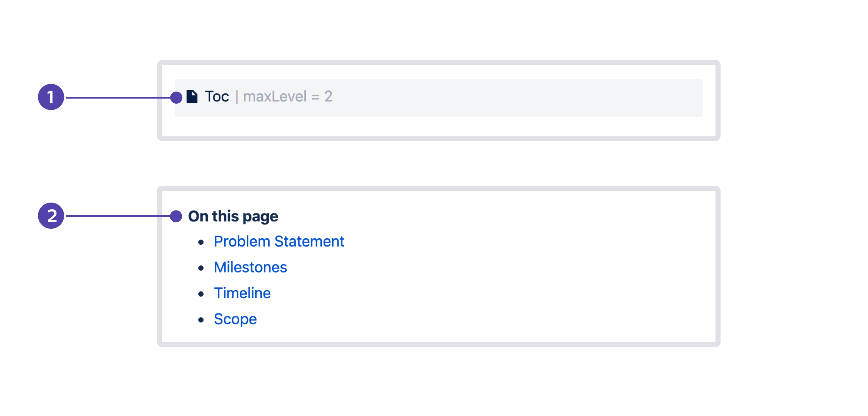
Task: Click pipe separator after Toc label
Action: (237, 97)
